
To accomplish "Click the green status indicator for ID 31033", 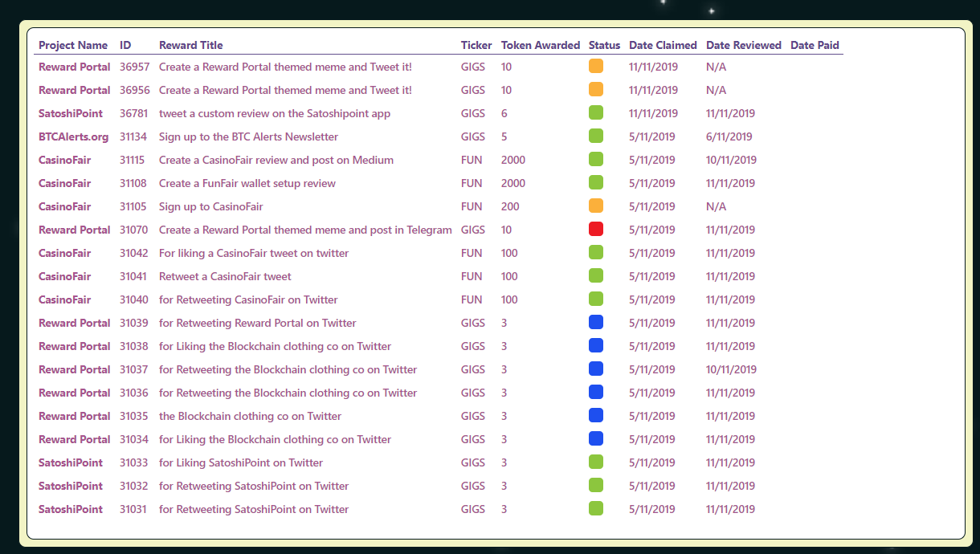I will tap(596, 462).
